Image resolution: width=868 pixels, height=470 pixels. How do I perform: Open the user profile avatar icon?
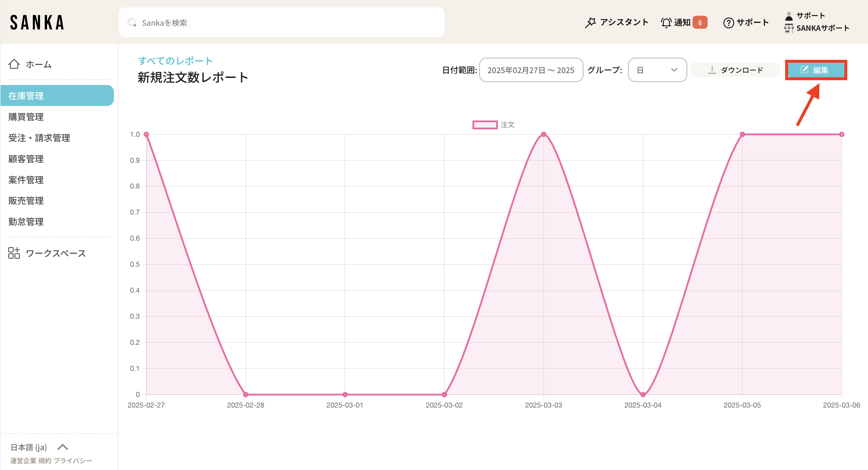click(x=788, y=16)
